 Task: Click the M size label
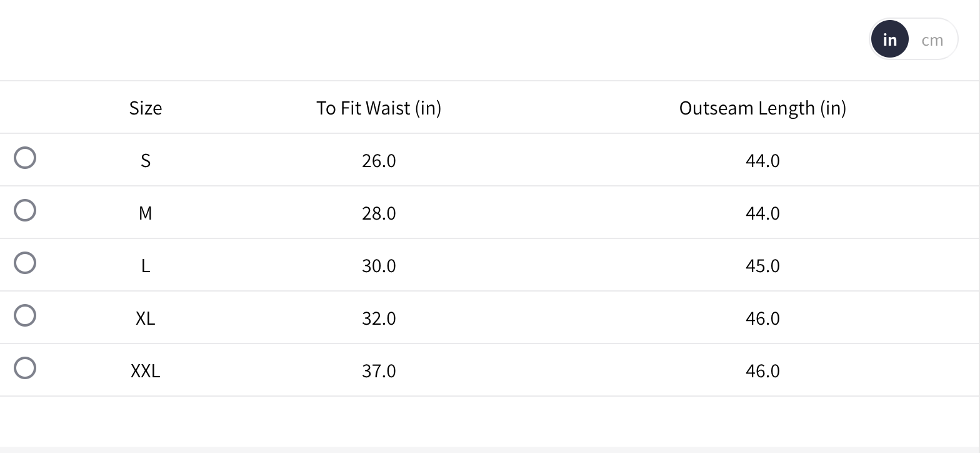coord(146,213)
